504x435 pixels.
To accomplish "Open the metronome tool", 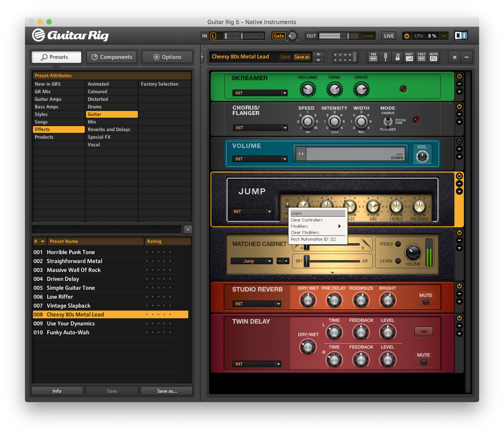I will [397, 57].
